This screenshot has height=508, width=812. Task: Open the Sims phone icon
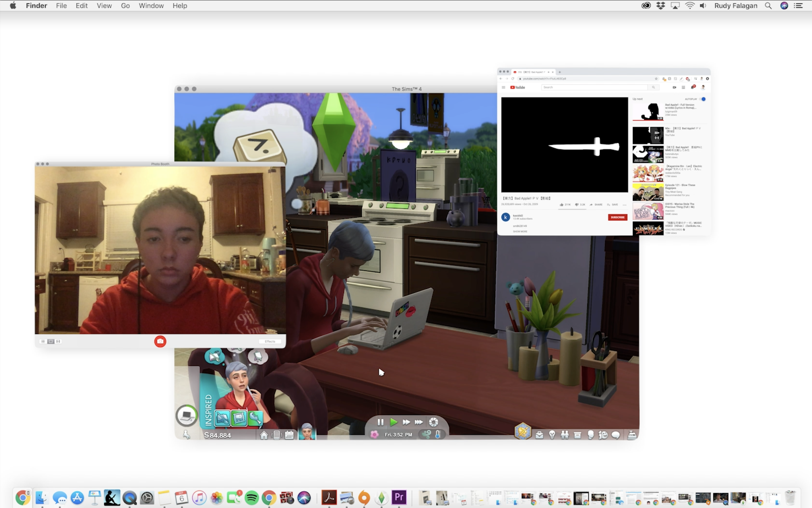[x=277, y=435]
